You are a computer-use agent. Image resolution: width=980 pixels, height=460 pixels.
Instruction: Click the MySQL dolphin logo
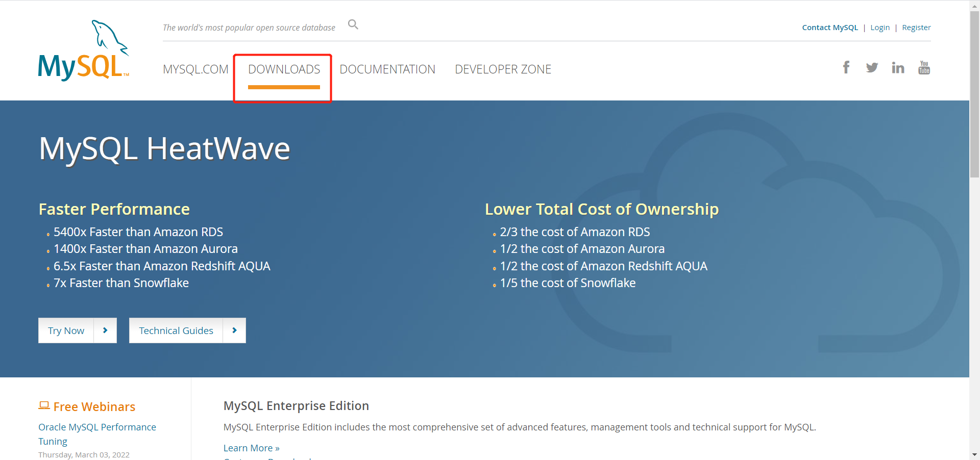(x=84, y=50)
